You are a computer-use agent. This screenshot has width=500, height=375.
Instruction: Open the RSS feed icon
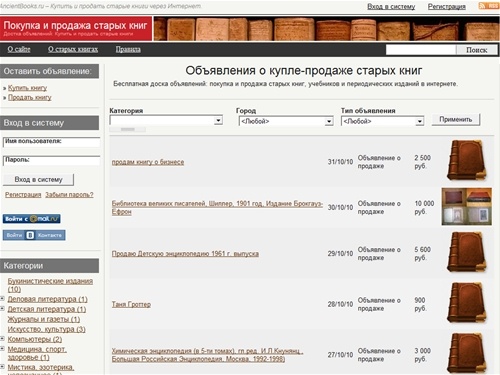click(489, 6)
